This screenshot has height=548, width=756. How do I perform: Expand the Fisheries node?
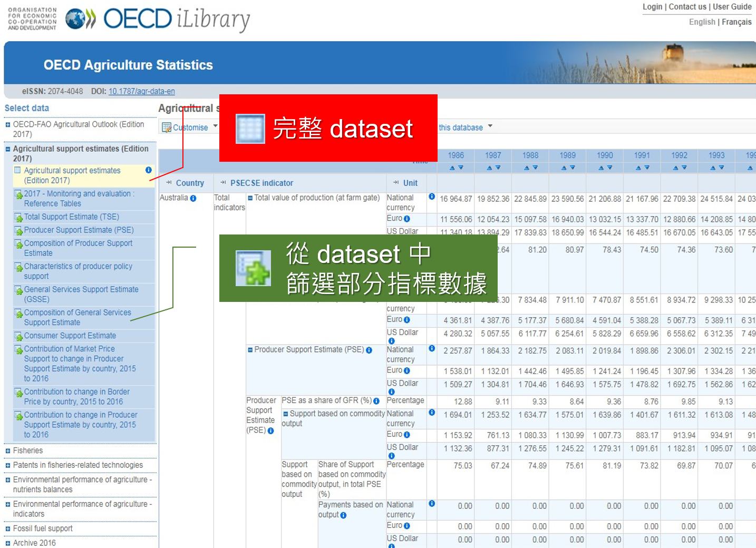(x=8, y=451)
